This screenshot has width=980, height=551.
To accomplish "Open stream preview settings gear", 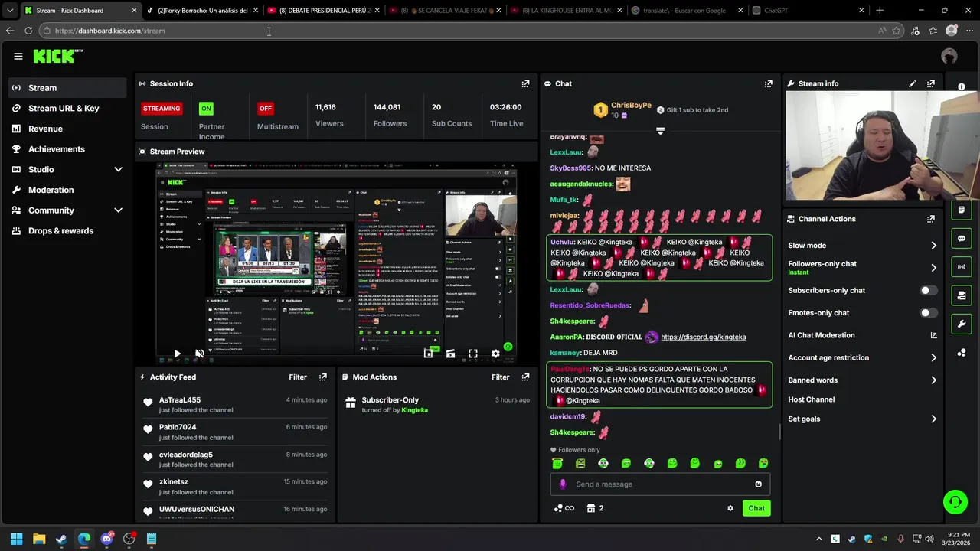I will (x=495, y=354).
